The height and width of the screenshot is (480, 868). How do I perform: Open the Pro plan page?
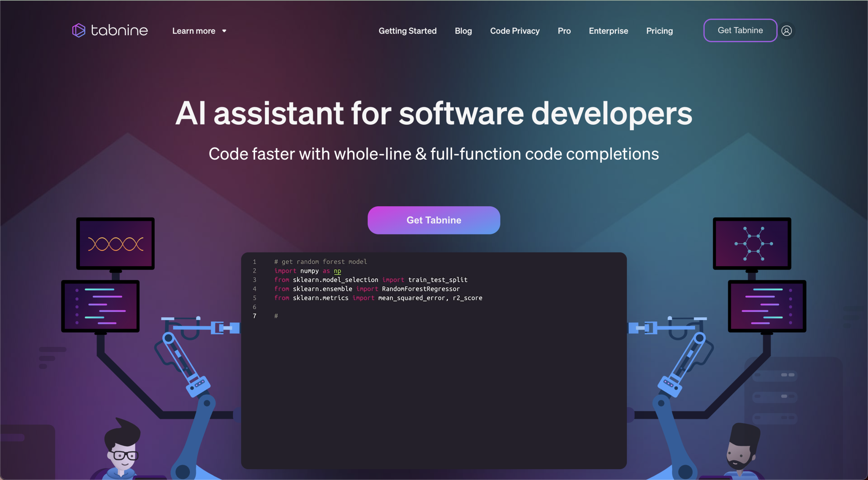point(564,31)
